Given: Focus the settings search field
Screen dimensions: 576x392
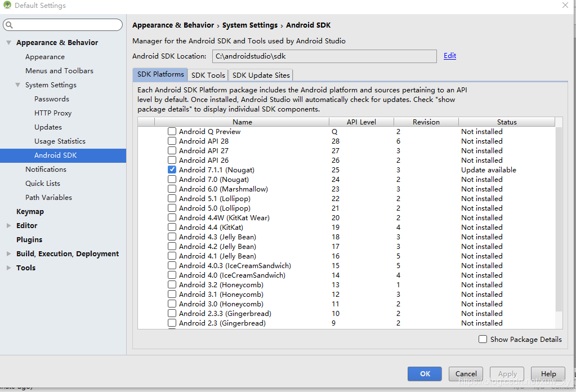Looking at the screenshot, I should 63,25.
